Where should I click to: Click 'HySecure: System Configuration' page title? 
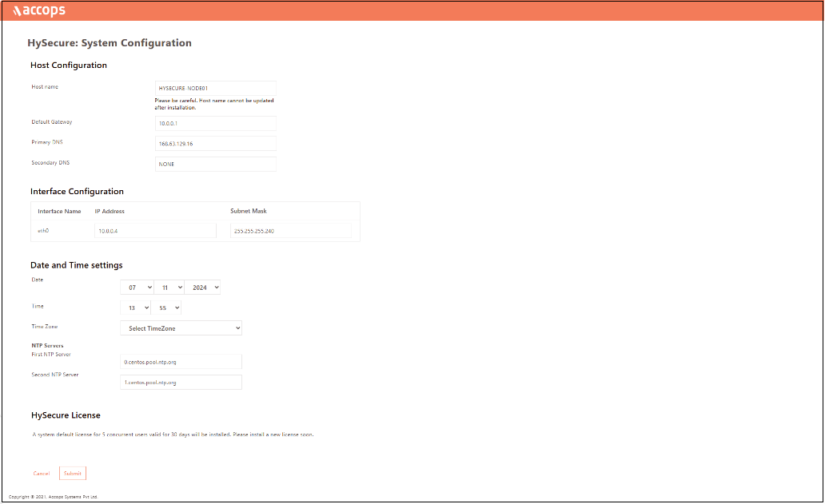[110, 43]
